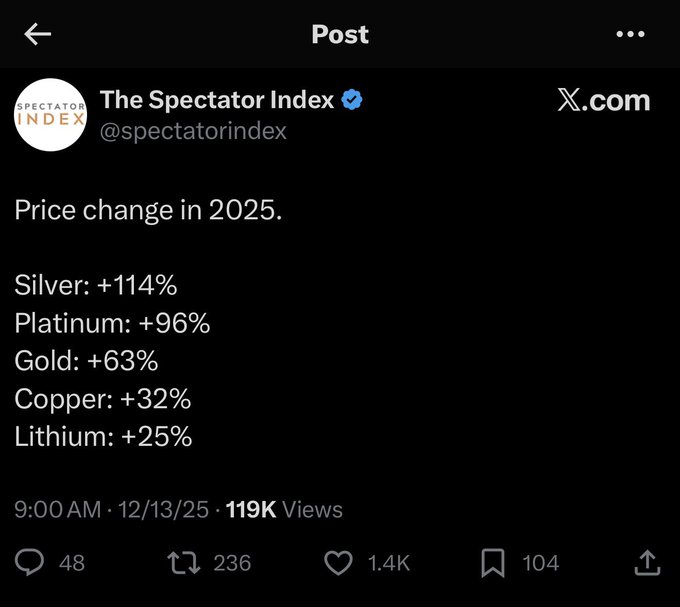680x607 pixels.
Task: Open The Spectator Index display name
Action: (217, 100)
